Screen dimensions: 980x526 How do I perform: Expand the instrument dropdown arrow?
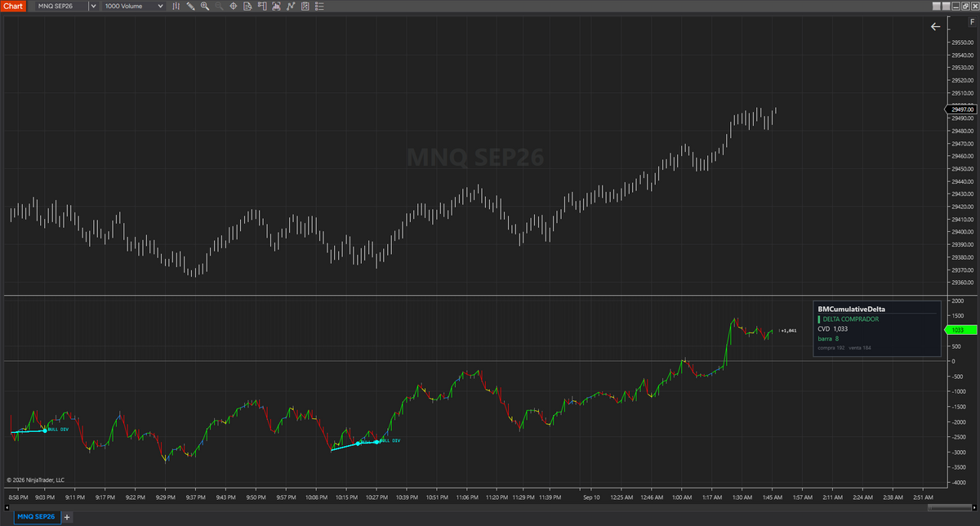tap(94, 6)
